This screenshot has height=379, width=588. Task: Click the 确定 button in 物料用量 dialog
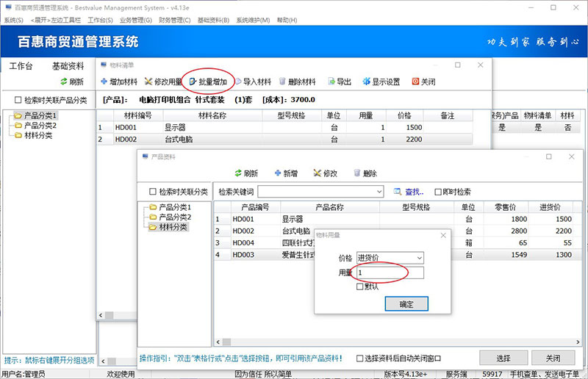pos(406,304)
